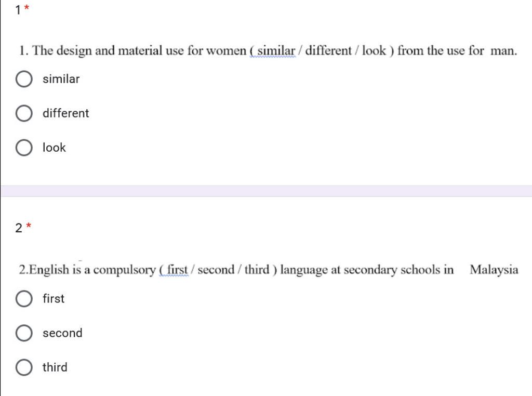Click the "different" option label text
This screenshot has height=396, width=532.
[x=66, y=113]
